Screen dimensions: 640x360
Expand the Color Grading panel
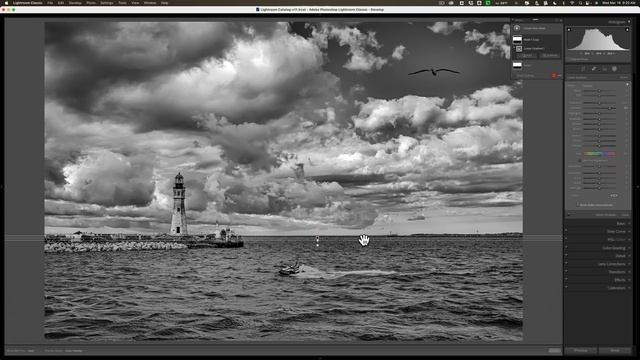click(x=629, y=248)
